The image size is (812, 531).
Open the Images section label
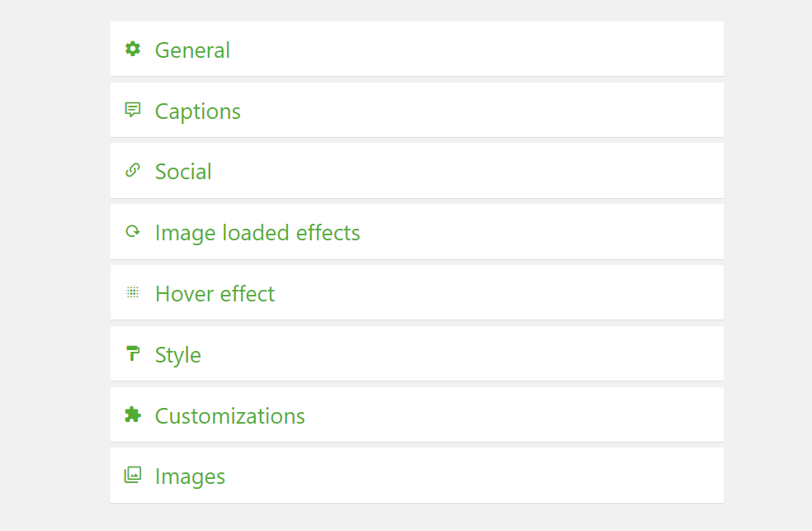coord(190,477)
